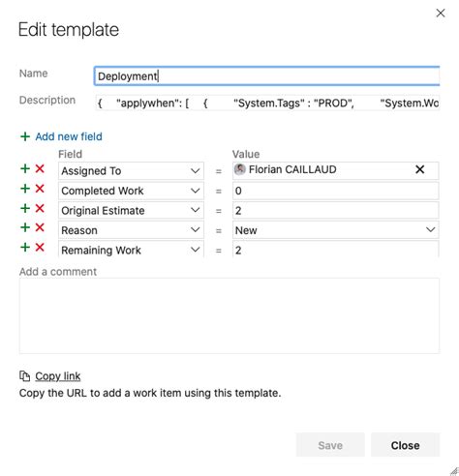Click the green plus next to Add new field
The image size is (459, 476).
[25, 136]
